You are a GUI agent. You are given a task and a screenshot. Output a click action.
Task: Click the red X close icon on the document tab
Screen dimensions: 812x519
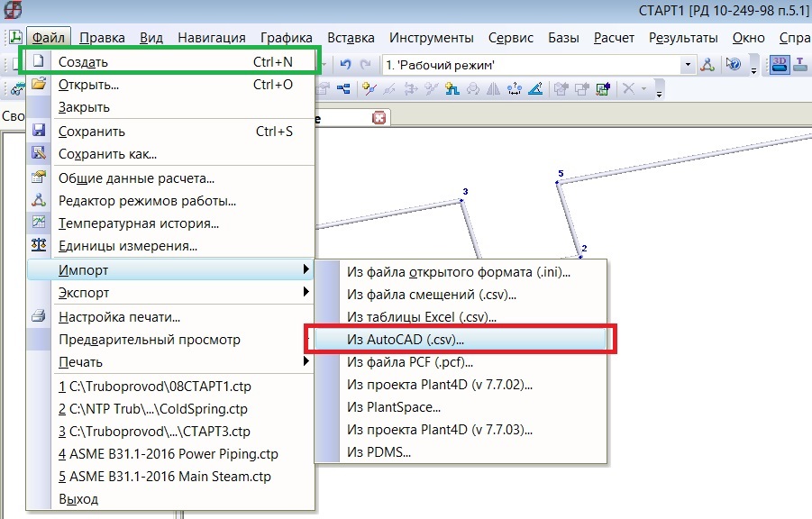click(x=379, y=117)
